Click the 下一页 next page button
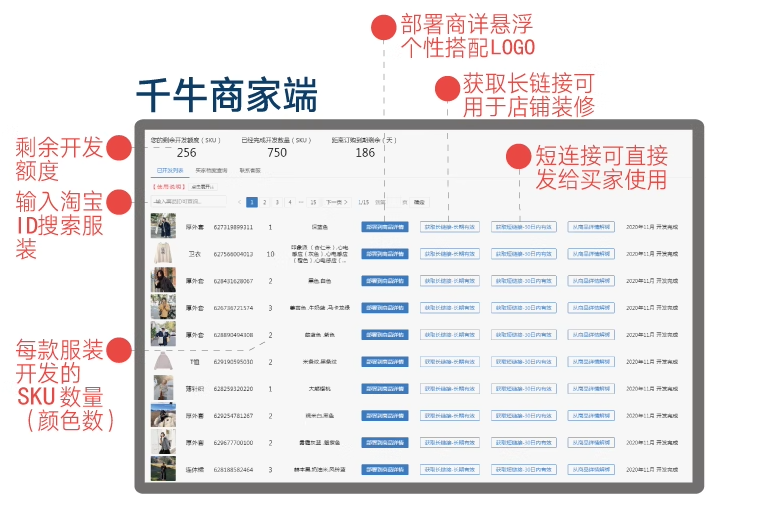Screen dimensions: 775x525 (336, 202)
